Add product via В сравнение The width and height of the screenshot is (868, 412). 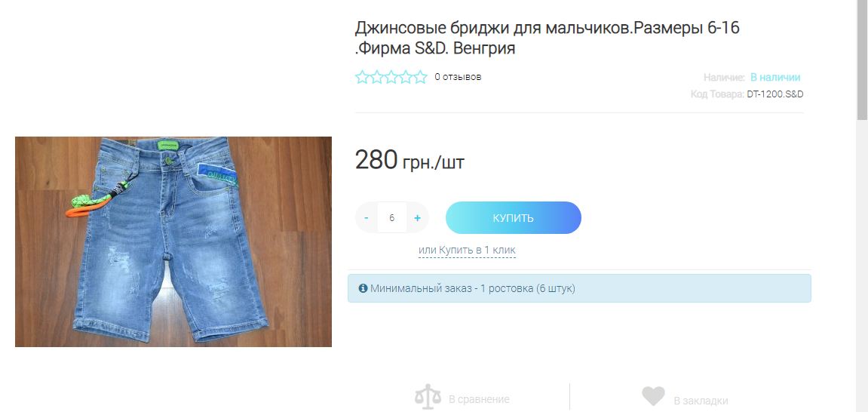479,399
